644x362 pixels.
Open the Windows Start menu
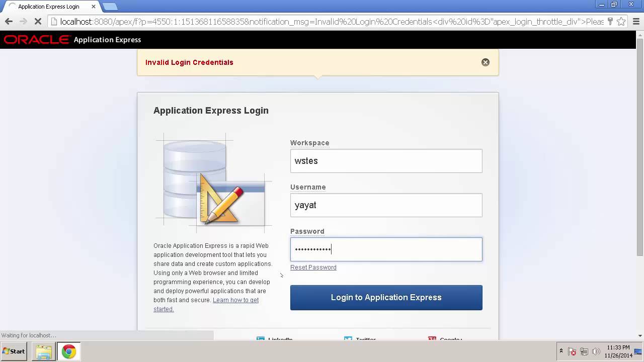coord(14,351)
